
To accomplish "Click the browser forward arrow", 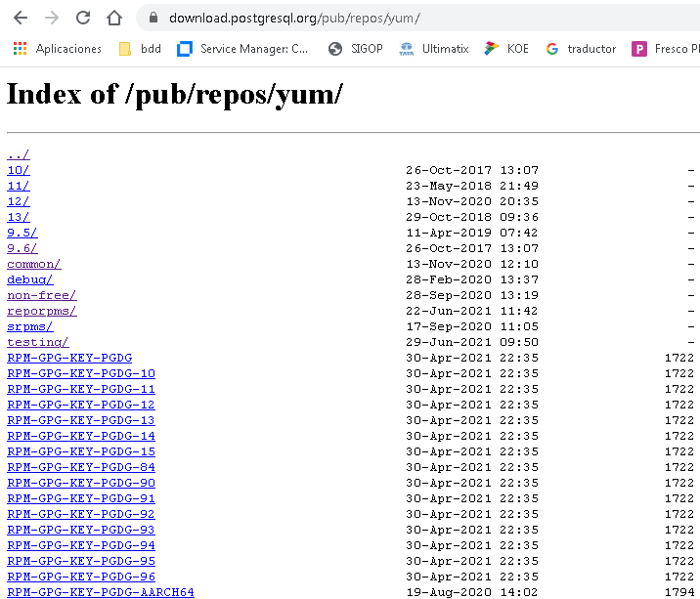I will 52,18.
